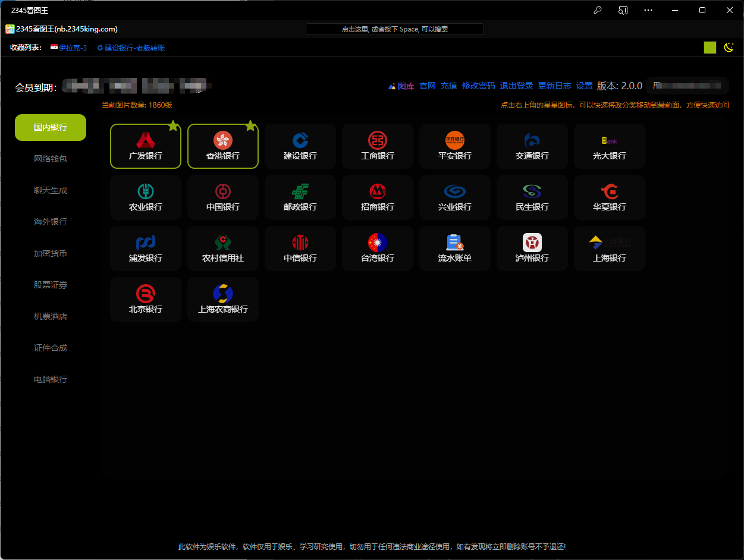This screenshot has width=744, height=560.
Task: Switch to the 网络钱包 sidebar category
Action: pos(51,159)
